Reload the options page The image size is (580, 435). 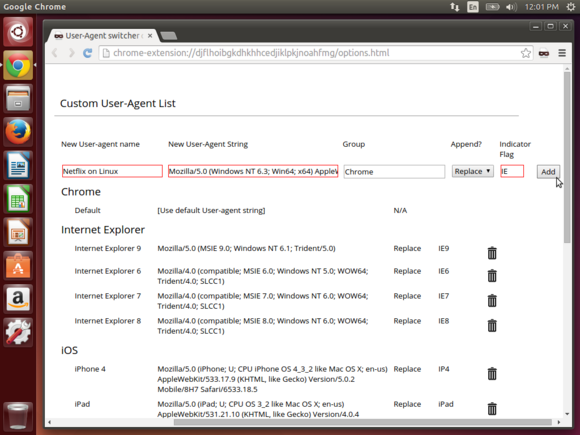coord(87,53)
